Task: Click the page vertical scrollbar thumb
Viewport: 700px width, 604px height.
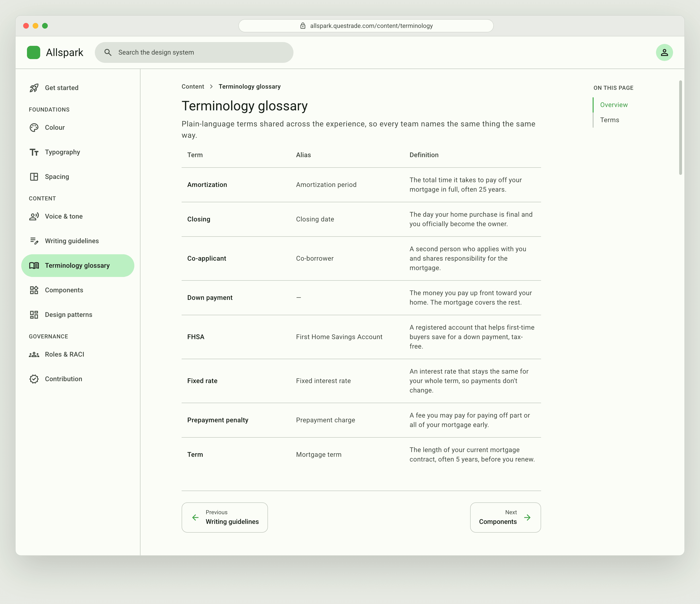Action: [680, 128]
